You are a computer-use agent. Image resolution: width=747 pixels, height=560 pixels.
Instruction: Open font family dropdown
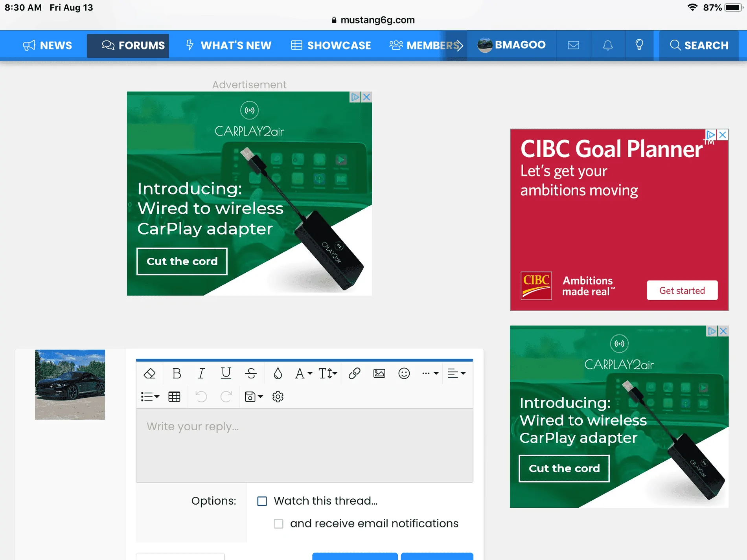[304, 373]
